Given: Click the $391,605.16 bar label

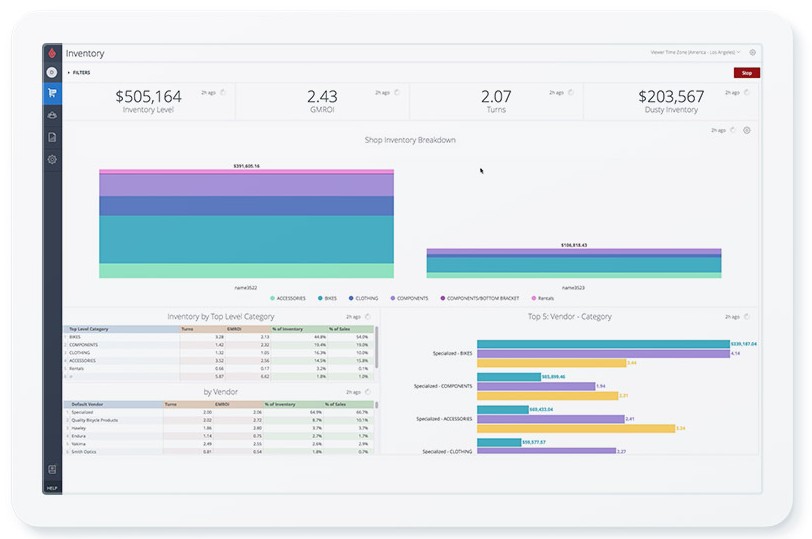Looking at the screenshot, I should [x=246, y=166].
